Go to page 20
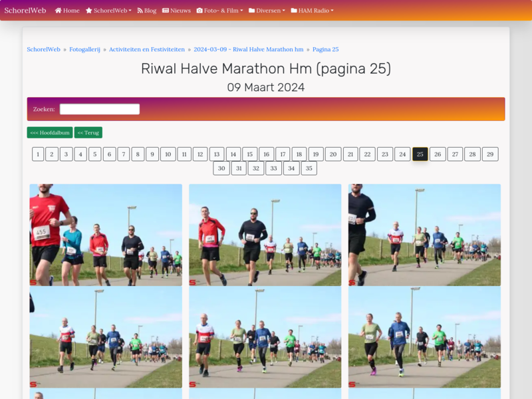This screenshot has height=399, width=532. pos(333,154)
